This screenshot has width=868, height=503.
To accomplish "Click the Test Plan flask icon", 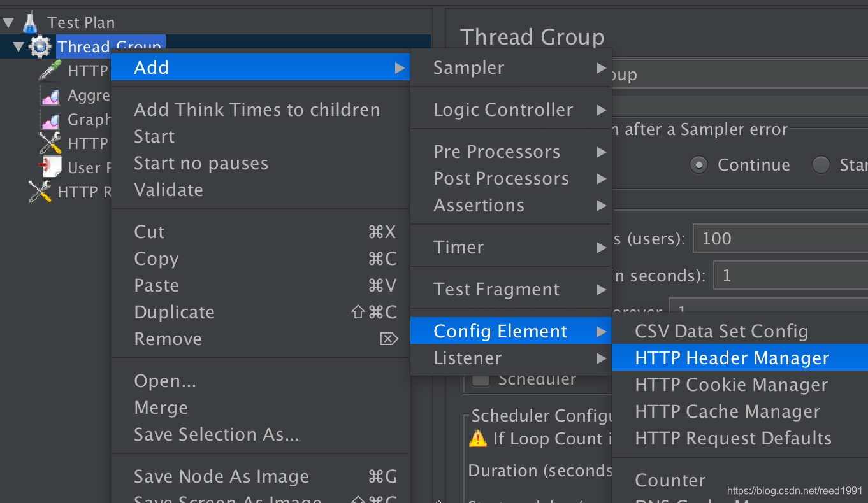I will (30, 22).
